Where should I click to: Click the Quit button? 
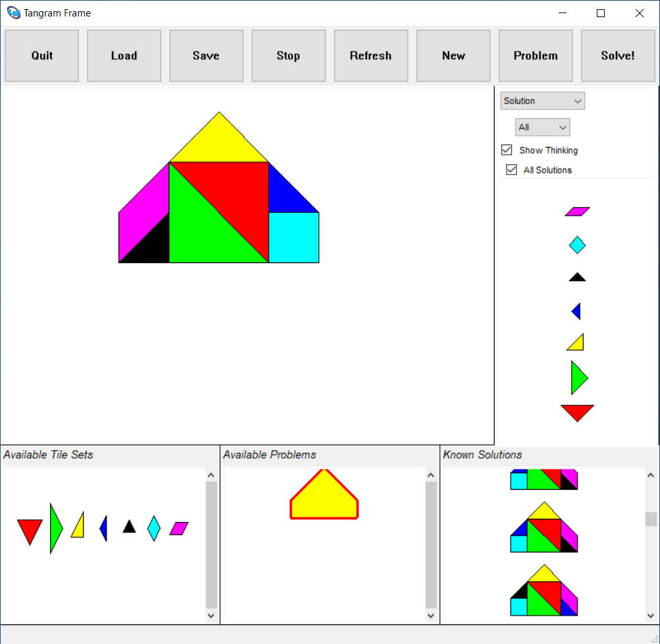(x=41, y=55)
